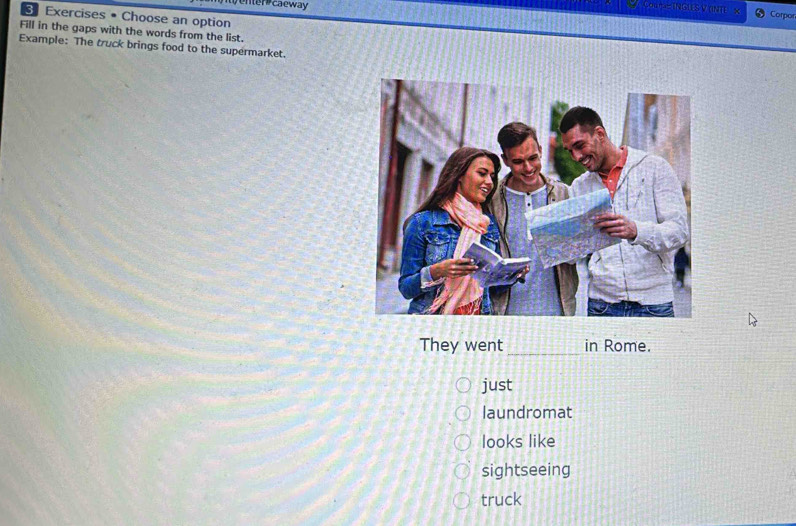
Task: Switch to the Corpor browser tab
Action: pyautogui.click(x=777, y=14)
